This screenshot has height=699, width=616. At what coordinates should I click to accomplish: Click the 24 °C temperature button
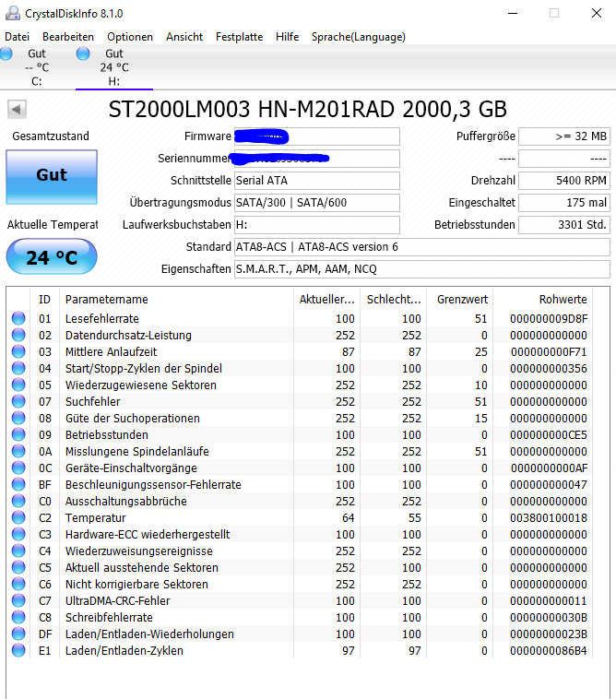click(x=52, y=256)
